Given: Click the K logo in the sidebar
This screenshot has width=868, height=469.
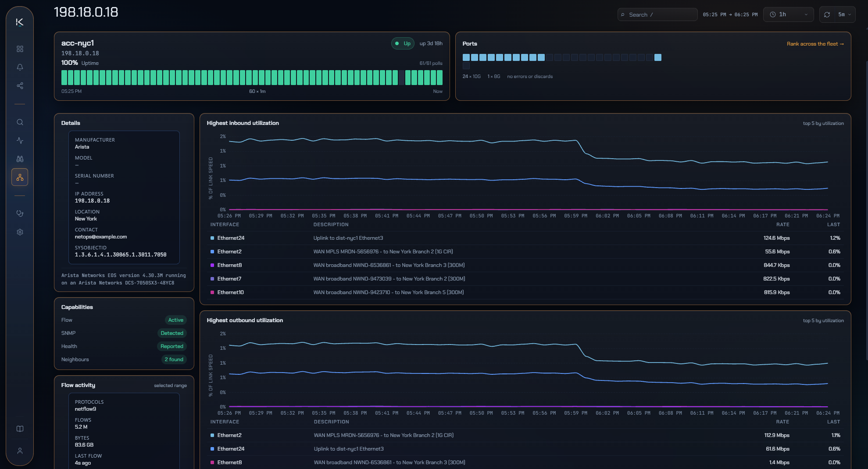Looking at the screenshot, I should [x=20, y=22].
